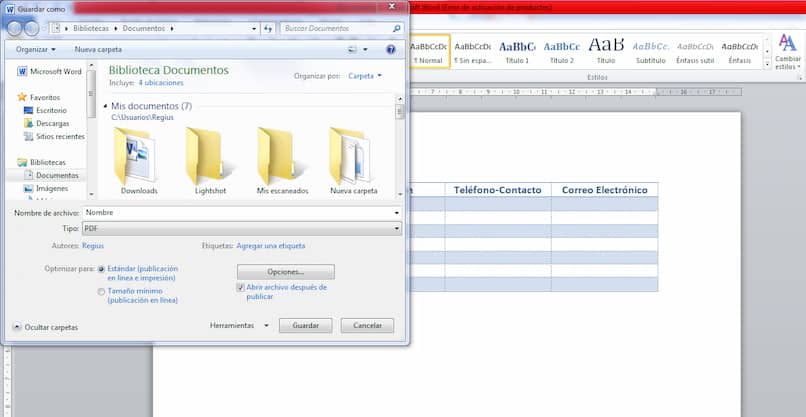Select Favoritos in the navigation pane
Viewport: 806px width, 417px height.
pos(39,97)
